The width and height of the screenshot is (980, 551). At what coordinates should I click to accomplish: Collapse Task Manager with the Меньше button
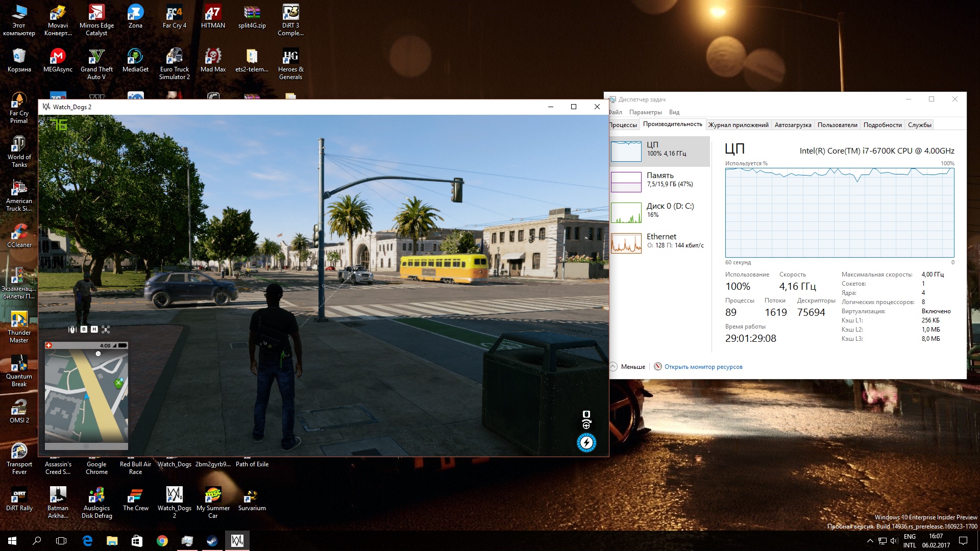[628, 367]
